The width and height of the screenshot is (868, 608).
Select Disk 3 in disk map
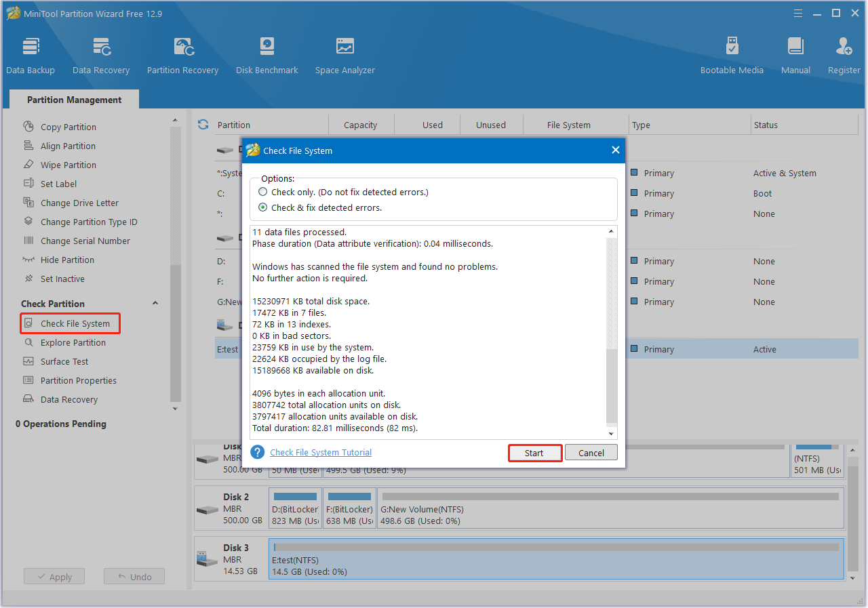point(231,559)
